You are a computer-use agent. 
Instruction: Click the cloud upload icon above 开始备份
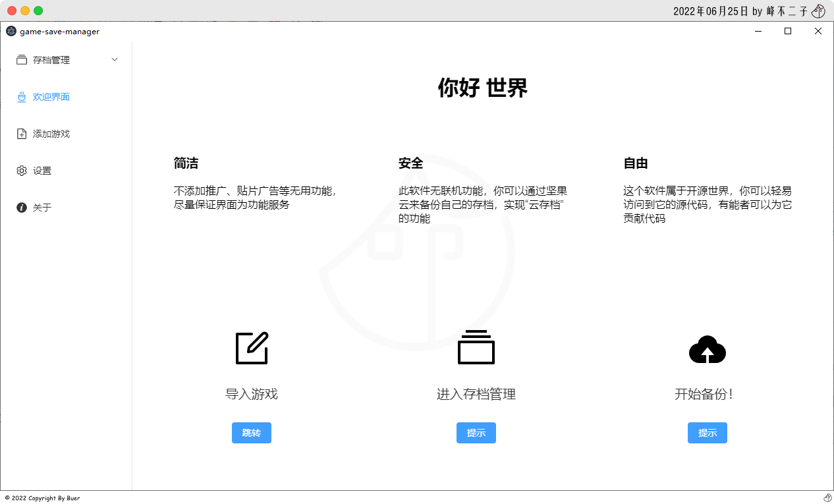(x=707, y=349)
